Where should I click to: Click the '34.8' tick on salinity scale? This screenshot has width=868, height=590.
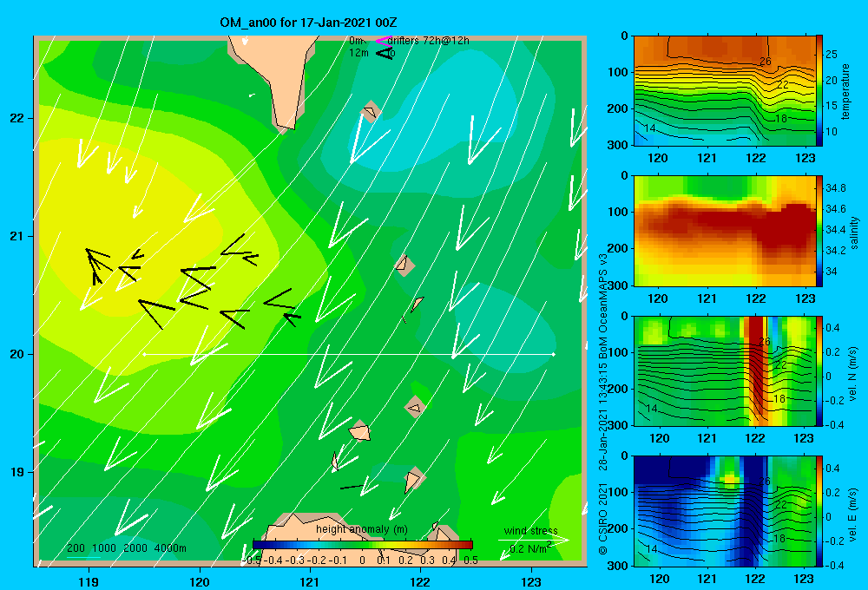[835, 188]
